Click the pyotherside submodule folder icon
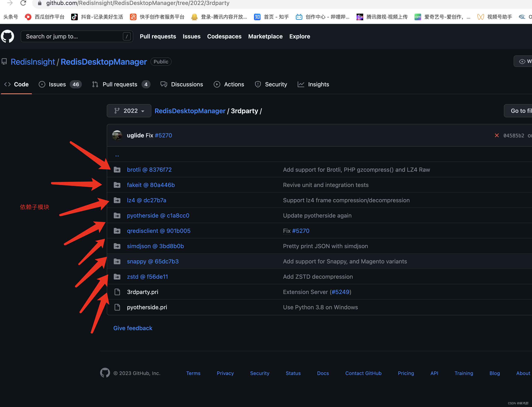The image size is (532, 407). (x=117, y=215)
